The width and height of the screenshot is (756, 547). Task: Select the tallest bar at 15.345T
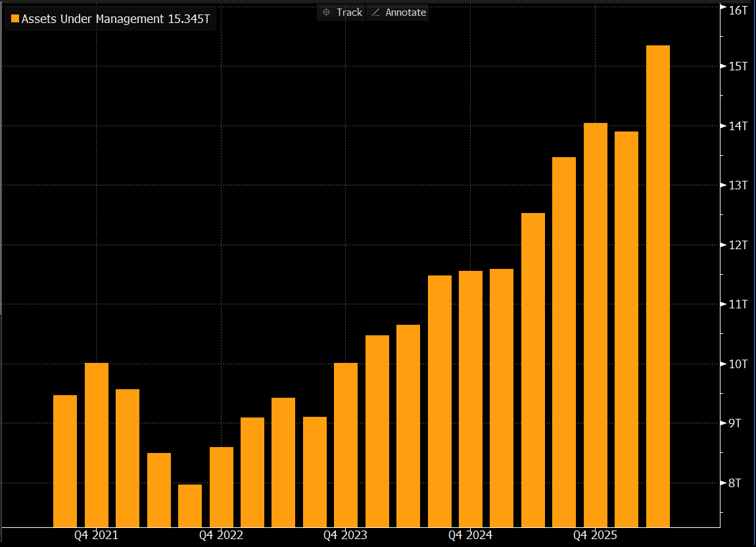pyautogui.click(x=657, y=286)
